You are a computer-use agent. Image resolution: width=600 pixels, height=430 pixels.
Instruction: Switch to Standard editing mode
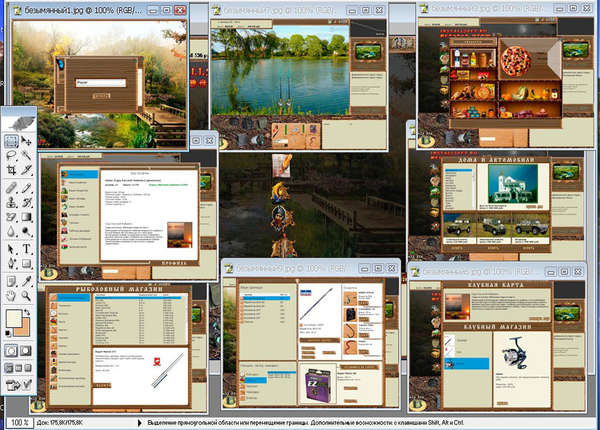tap(11, 350)
